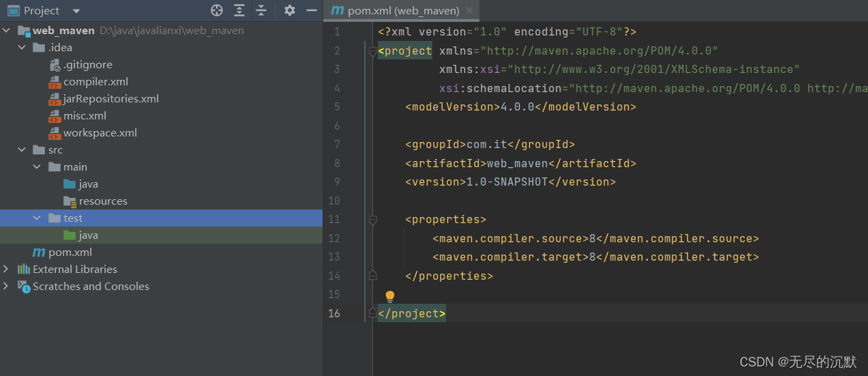Expand all tree nodes icon
This screenshot has height=376, width=868.
[x=239, y=10]
